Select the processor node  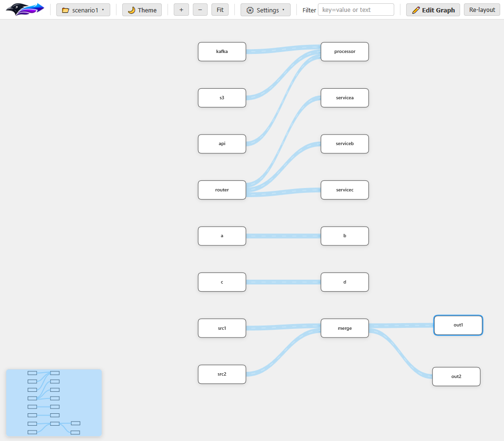click(345, 52)
